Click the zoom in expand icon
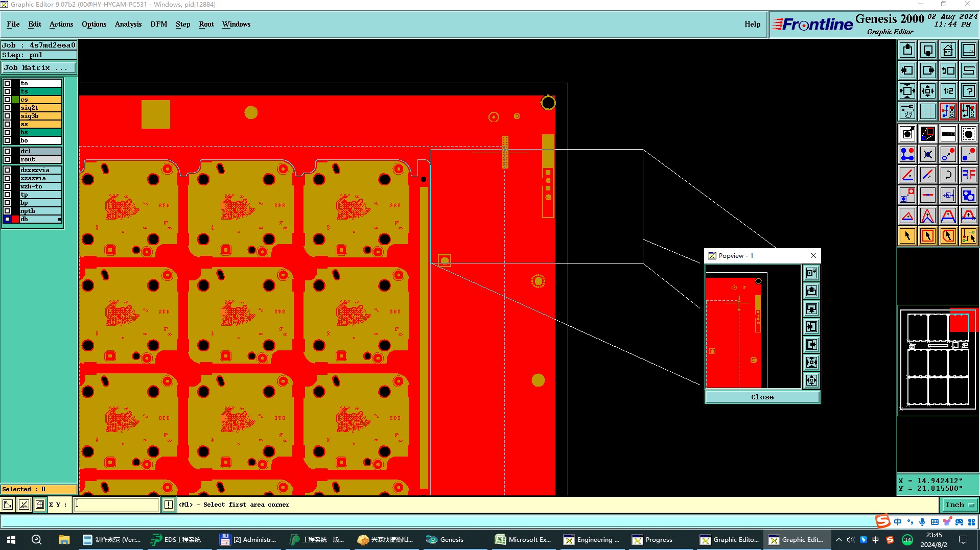The width and height of the screenshot is (980, 550). click(x=907, y=91)
